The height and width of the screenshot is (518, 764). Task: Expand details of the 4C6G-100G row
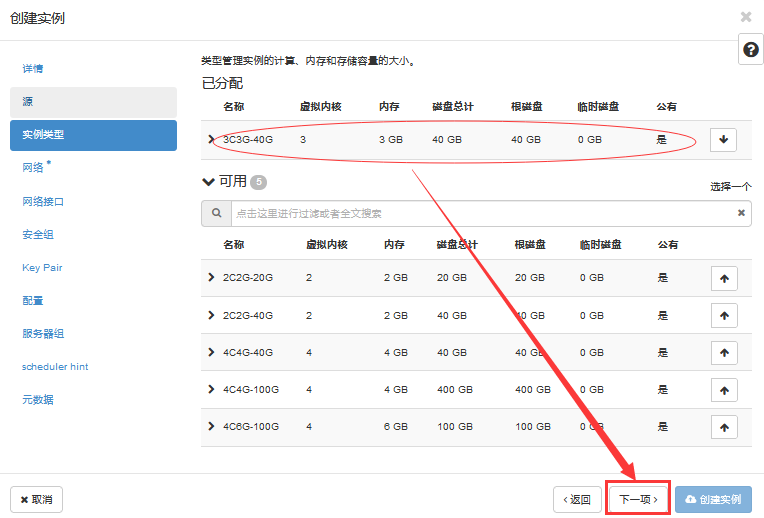pos(211,426)
